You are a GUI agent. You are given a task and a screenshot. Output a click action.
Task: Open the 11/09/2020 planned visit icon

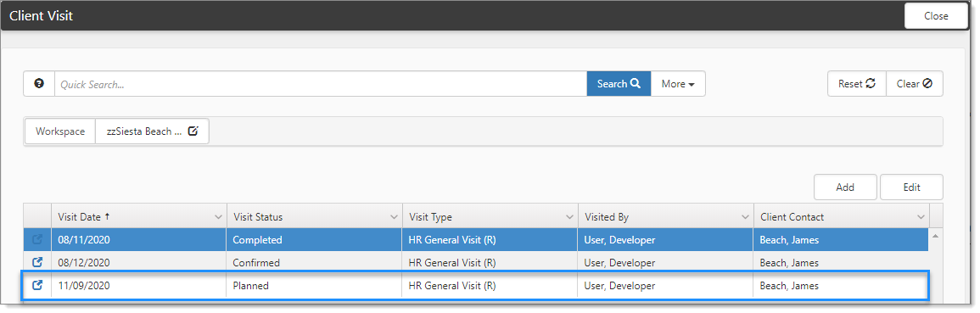click(37, 286)
